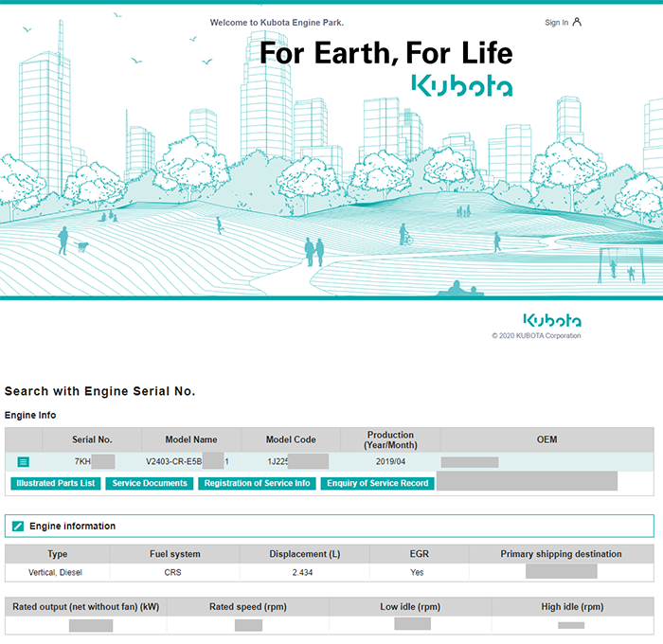Click the Sign In user icon
This screenshot has width=663, height=644.
pos(577,22)
